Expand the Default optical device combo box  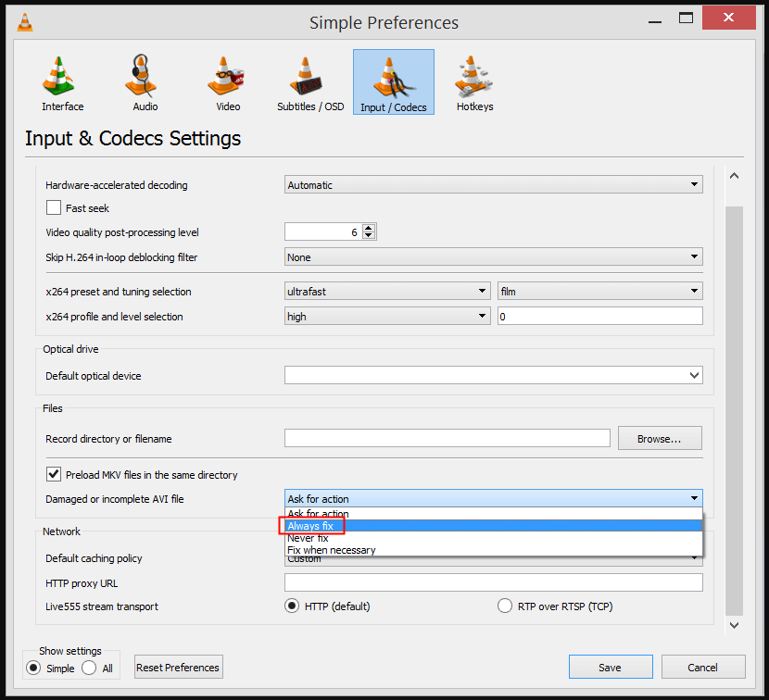[x=493, y=376]
